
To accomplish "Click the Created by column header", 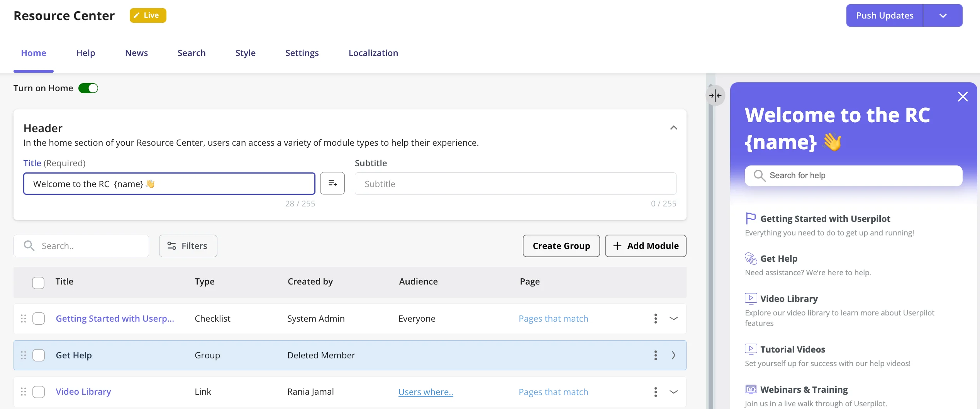I will pyautogui.click(x=310, y=282).
